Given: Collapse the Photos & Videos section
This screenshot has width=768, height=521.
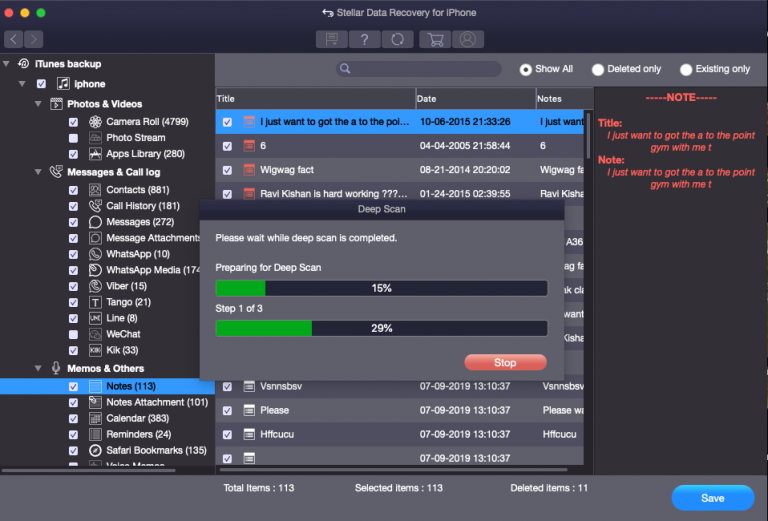Looking at the screenshot, I should 38,104.
